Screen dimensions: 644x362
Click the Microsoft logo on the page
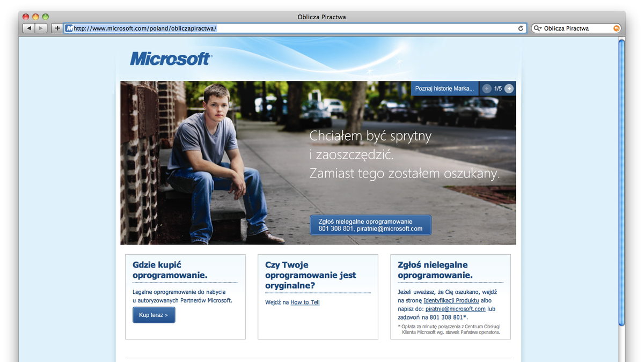170,58
